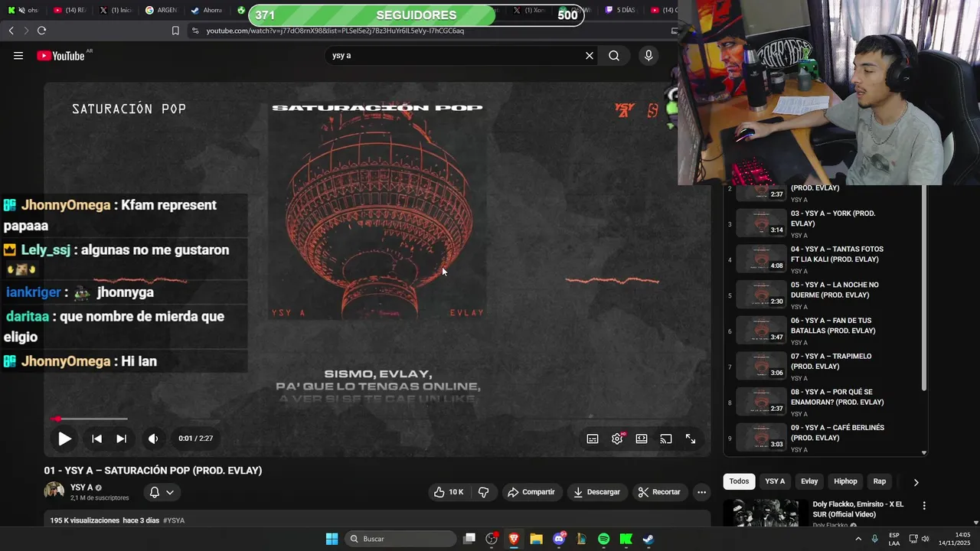Image resolution: width=980 pixels, height=551 pixels.
Task: Seek on the red video progress bar
Action: point(90,419)
